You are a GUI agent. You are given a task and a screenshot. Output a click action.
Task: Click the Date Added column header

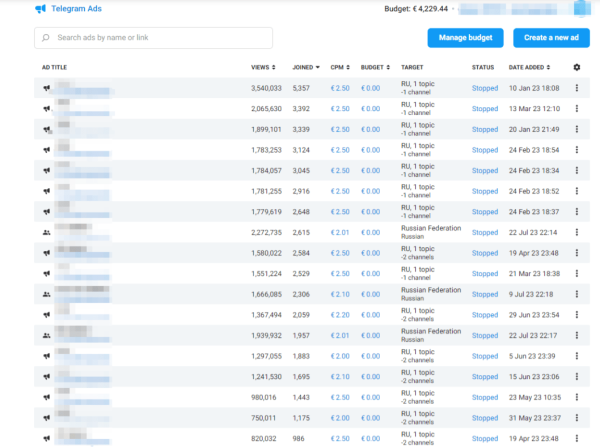click(x=528, y=67)
